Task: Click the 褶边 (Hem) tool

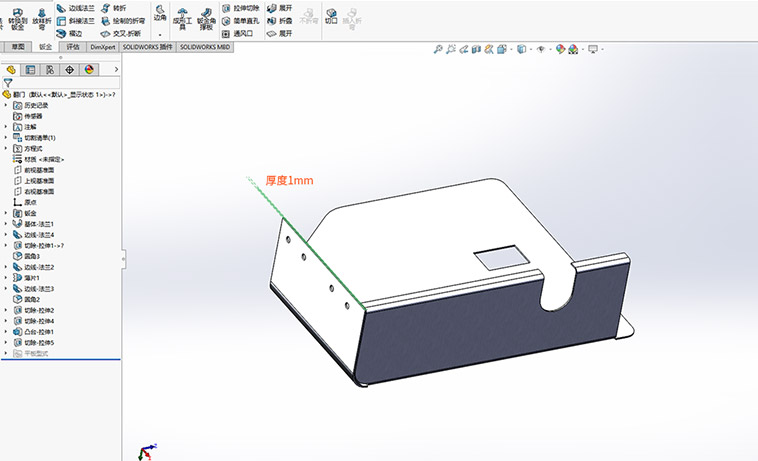Action: pos(69,32)
